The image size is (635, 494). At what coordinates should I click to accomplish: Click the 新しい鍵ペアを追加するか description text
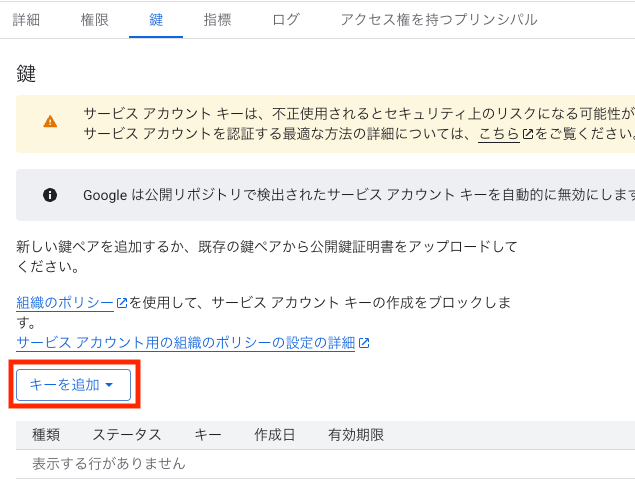[267, 256]
